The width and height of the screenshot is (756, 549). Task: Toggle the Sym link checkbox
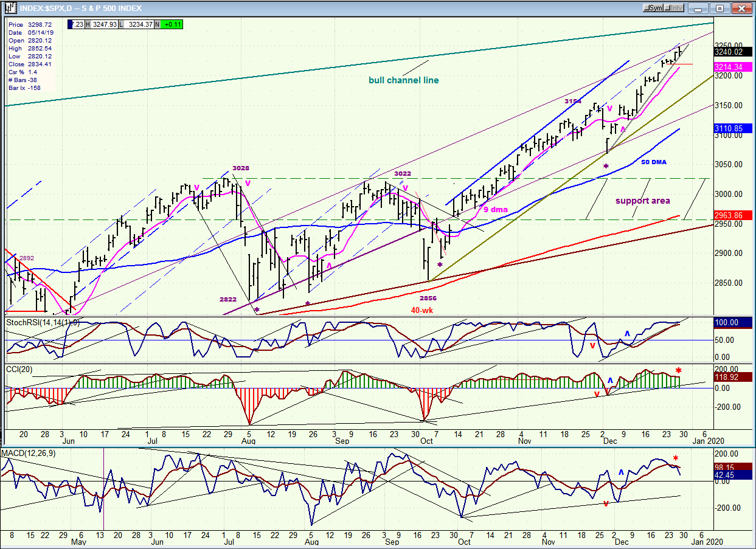coord(654,8)
